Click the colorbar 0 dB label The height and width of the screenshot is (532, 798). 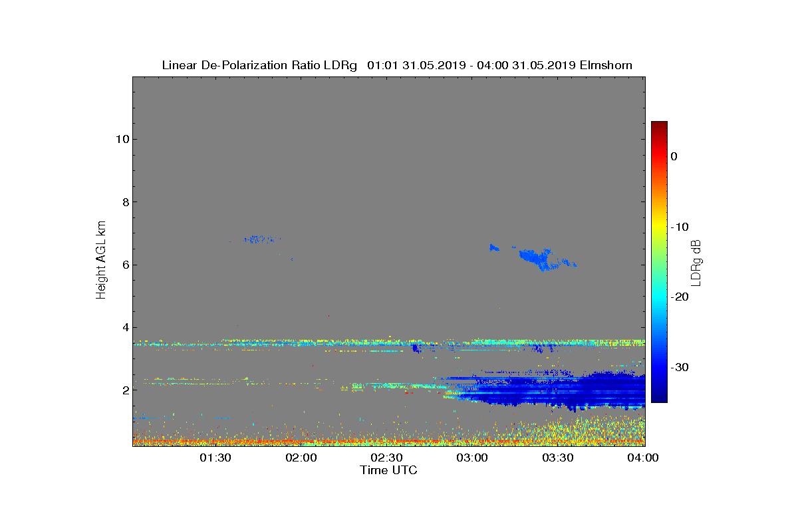[674, 156]
